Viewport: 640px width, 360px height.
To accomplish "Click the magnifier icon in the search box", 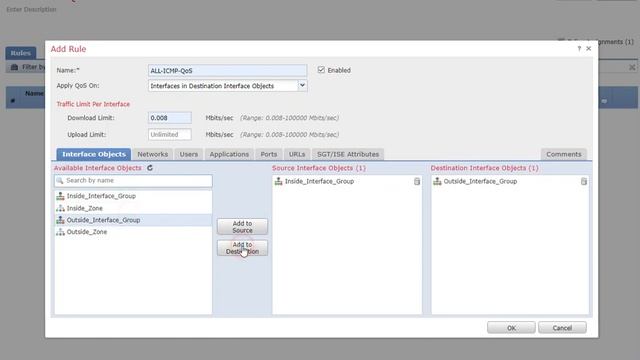I will pyautogui.click(x=60, y=180).
